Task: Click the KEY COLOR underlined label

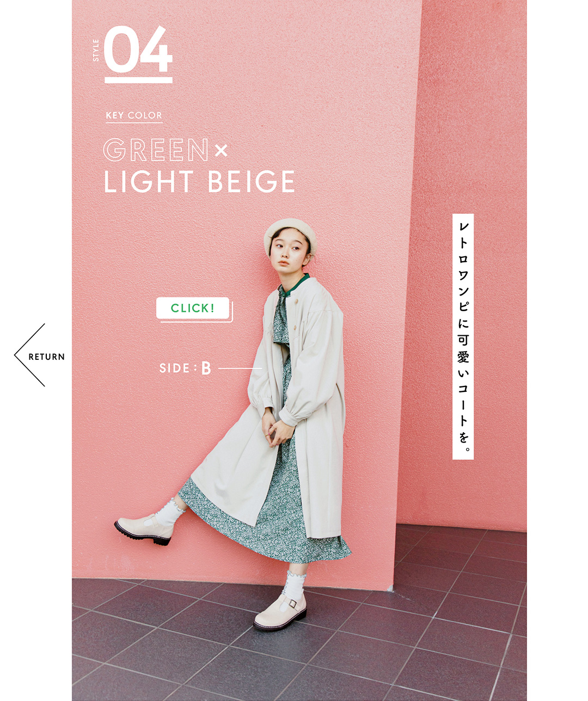Action: click(x=134, y=115)
